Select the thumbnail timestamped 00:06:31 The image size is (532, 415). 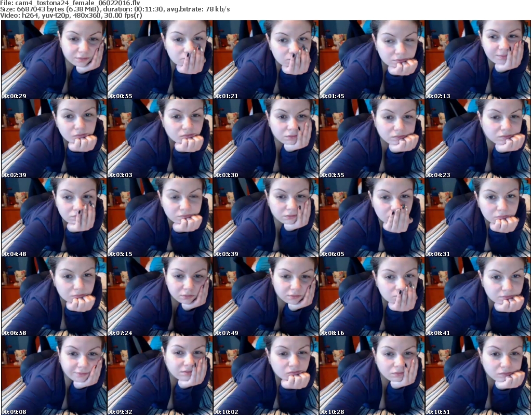[x=478, y=218]
